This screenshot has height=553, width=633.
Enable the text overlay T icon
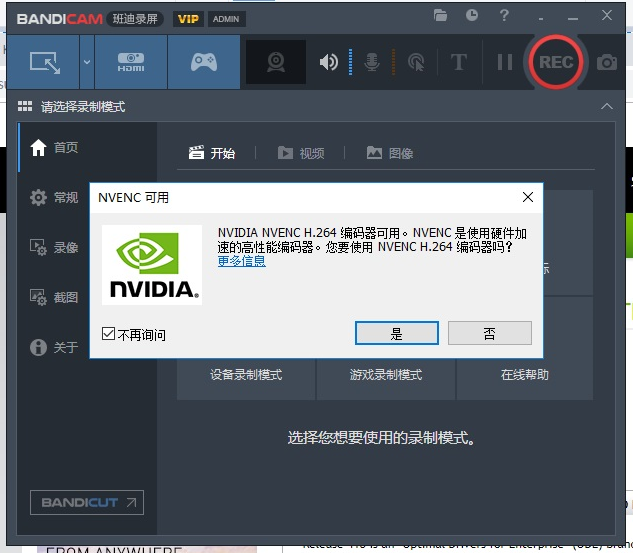(x=459, y=62)
